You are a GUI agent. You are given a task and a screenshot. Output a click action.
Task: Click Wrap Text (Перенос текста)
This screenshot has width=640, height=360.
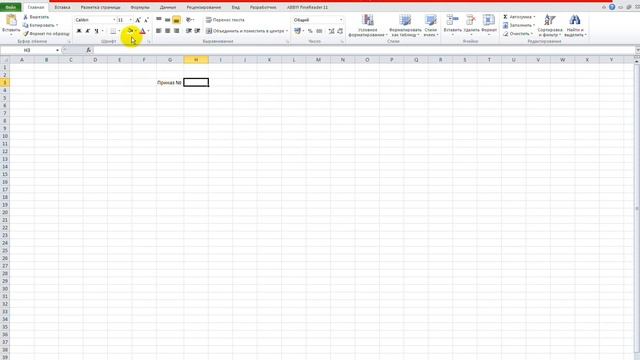[225, 20]
